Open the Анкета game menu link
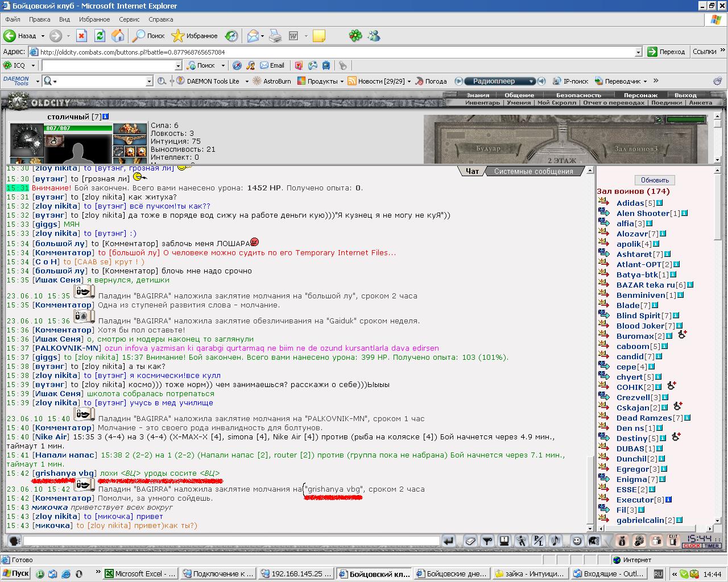Screen dimensions: 728x582 tap(700, 103)
